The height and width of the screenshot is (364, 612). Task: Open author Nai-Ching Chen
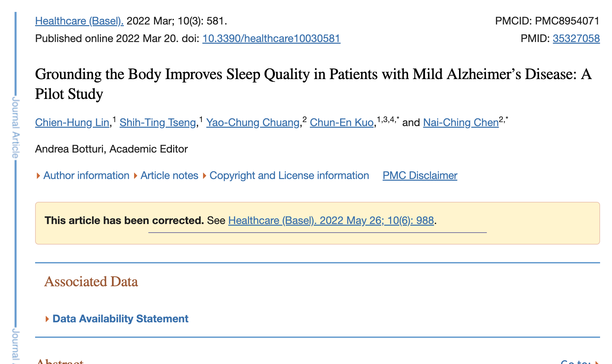pos(461,122)
